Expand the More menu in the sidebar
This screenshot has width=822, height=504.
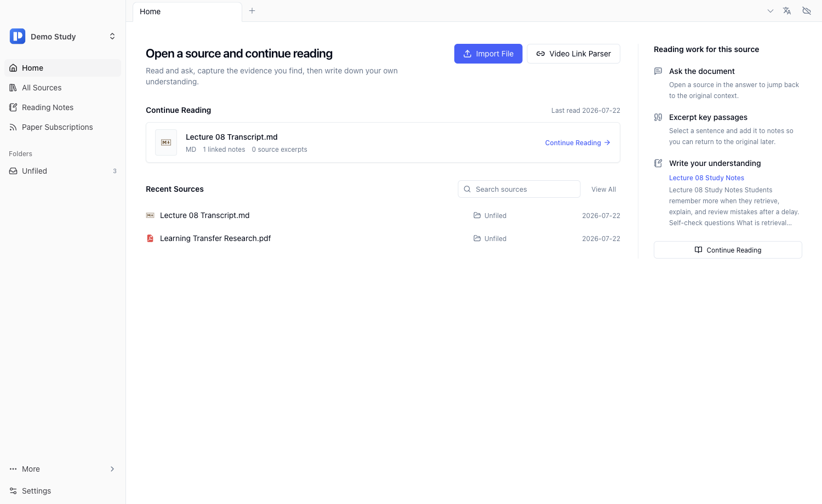click(63, 469)
